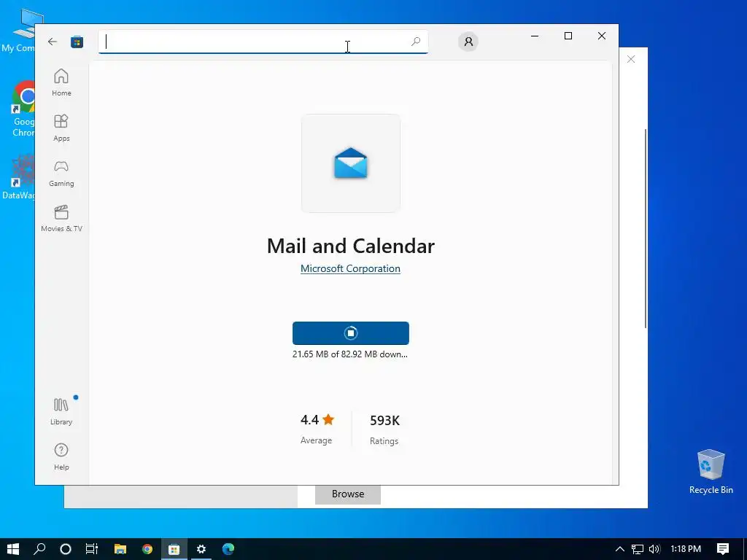
Task: Open Help in the Store sidebar
Action: click(x=61, y=456)
